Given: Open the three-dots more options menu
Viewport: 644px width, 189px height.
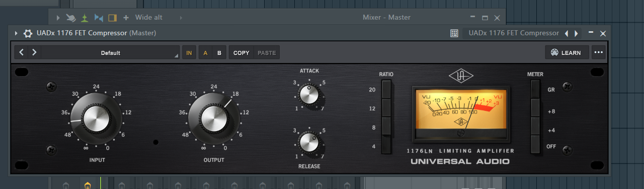Looking at the screenshot, I should tap(598, 52).
